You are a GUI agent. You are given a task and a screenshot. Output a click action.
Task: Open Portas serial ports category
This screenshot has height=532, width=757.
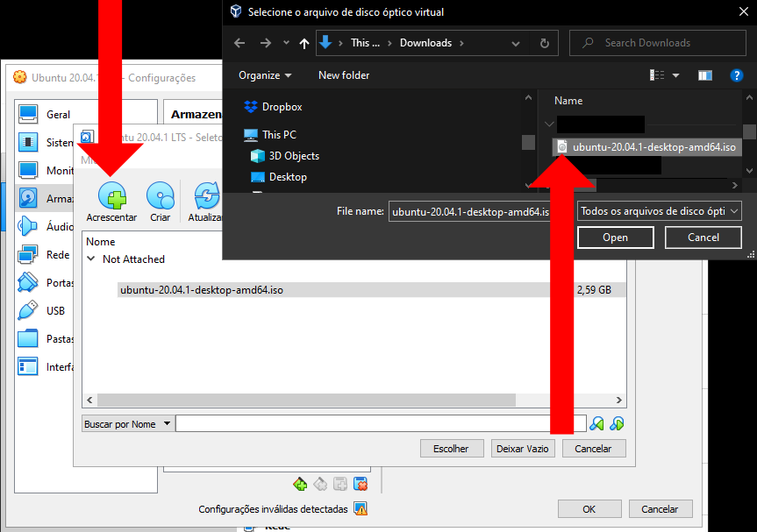[x=45, y=282]
